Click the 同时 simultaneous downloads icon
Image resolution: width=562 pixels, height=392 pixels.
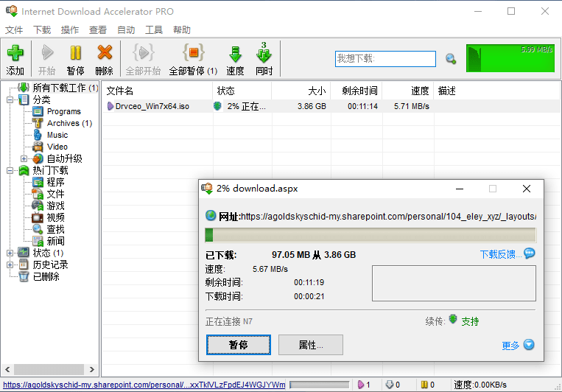tap(264, 54)
